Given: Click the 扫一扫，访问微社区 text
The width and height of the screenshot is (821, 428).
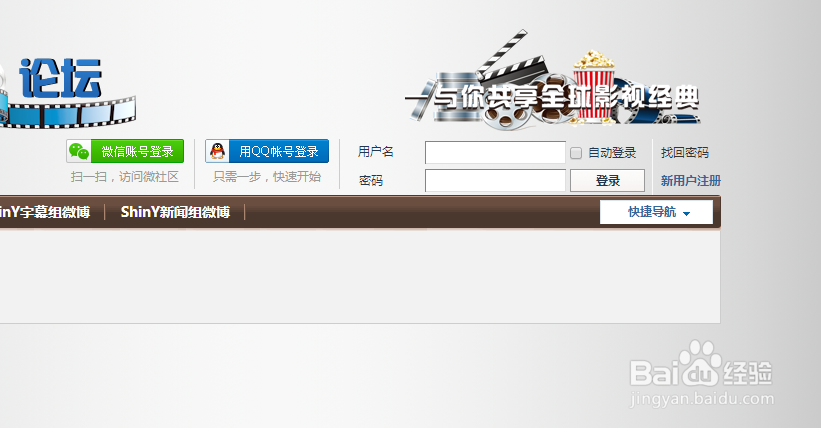Looking at the screenshot, I should 125,177.
